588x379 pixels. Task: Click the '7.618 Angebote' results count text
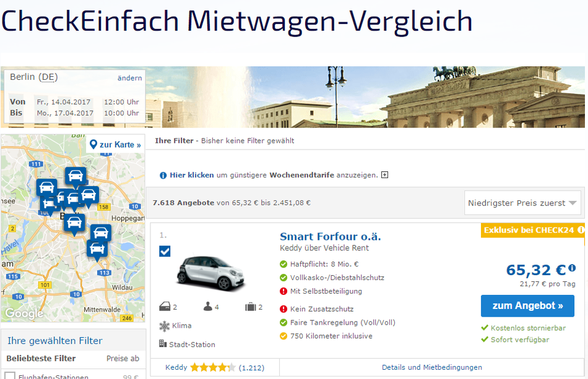coord(183,203)
